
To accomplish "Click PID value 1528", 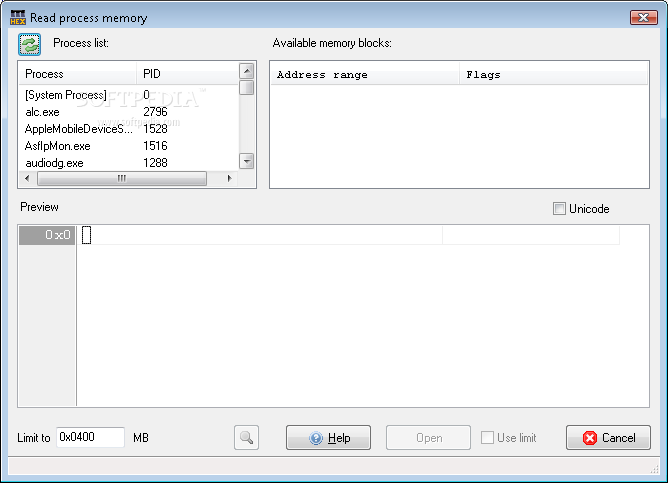I will tap(155, 129).
